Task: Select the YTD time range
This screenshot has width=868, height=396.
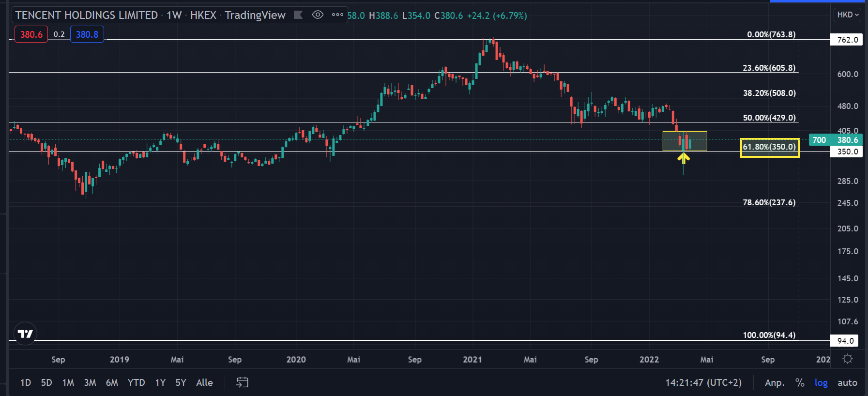Action: tap(137, 382)
